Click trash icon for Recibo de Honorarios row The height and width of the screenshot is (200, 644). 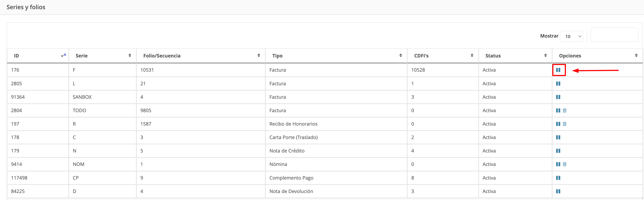[x=564, y=124]
